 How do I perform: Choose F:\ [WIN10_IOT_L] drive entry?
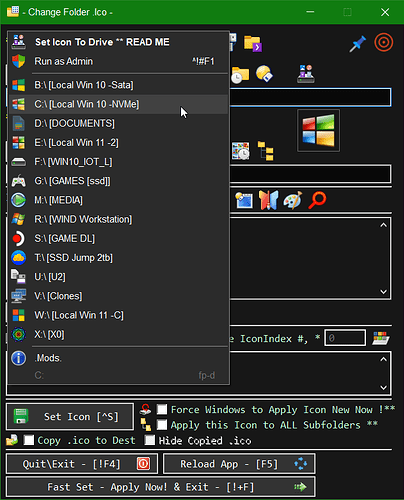point(118,162)
